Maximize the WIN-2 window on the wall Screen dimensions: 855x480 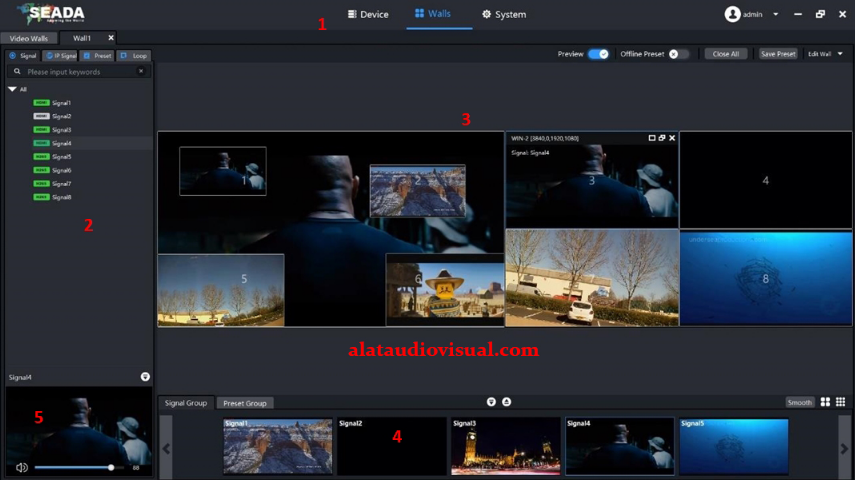point(652,138)
